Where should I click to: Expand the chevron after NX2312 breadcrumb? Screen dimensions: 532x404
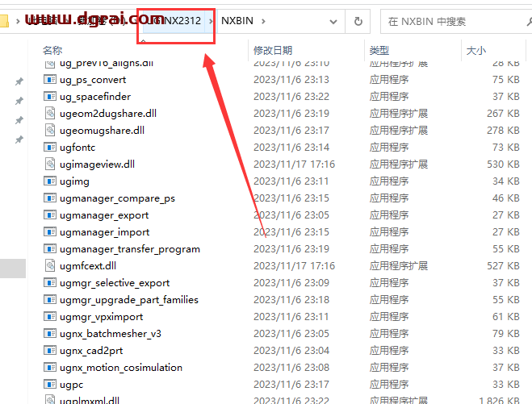(x=211, y=21)
